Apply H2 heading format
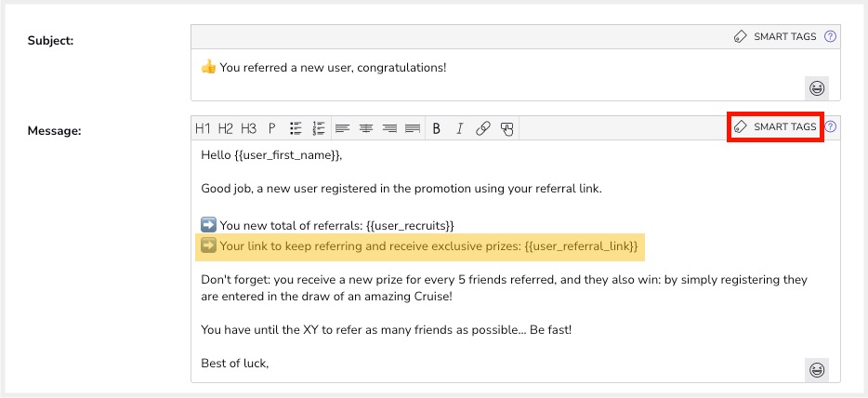 (x=226, y=128)
